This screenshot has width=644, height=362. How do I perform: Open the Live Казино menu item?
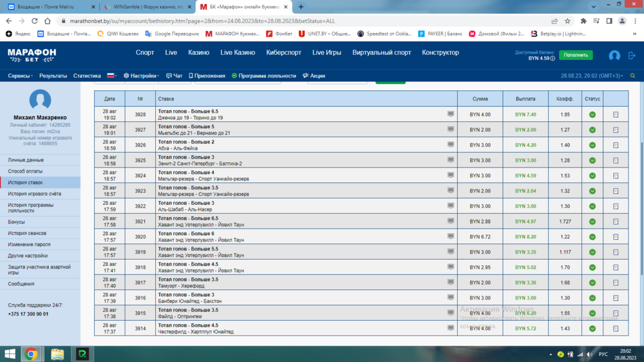pos(238,53)
